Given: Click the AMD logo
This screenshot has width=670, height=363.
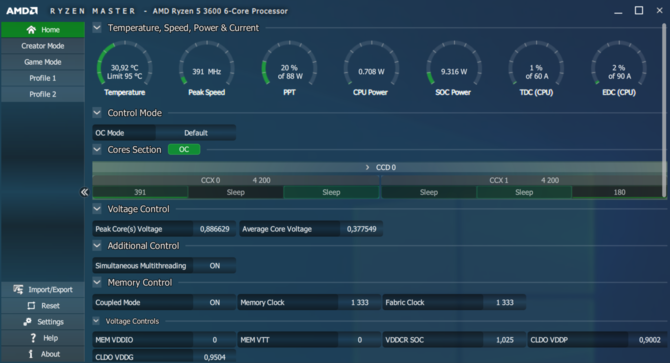Looking at the screenshot, I should pyautogui.click(x=22, y=11).
